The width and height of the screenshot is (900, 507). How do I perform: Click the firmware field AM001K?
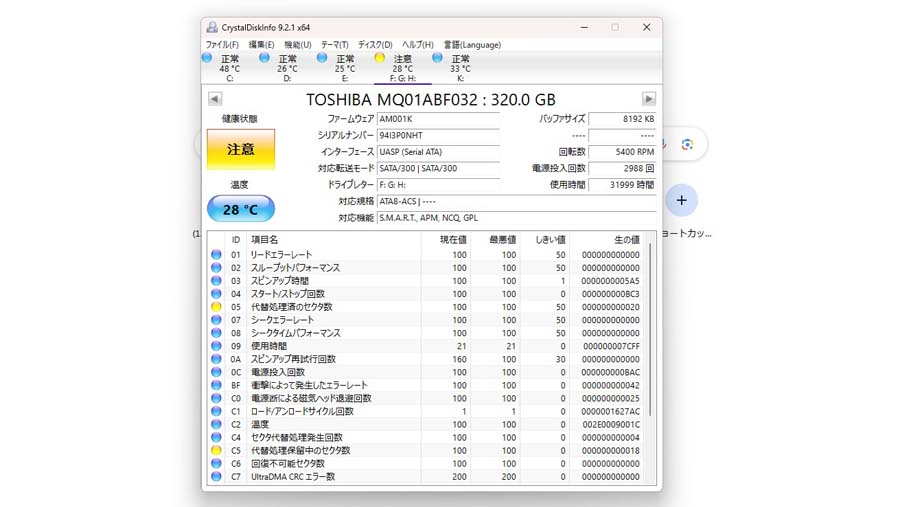[x=439, y=119]
